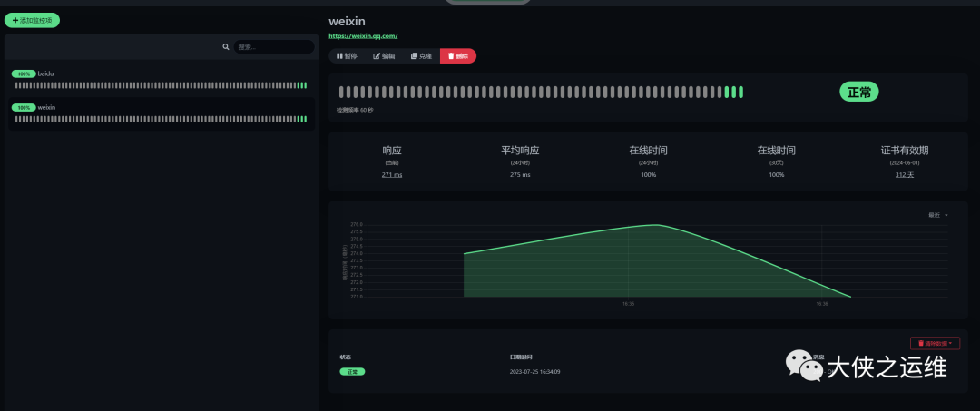Click the 312 天 certificate validity value
Image resolution: width=980 pixels, height=411 pixels.
coord(905,175)
